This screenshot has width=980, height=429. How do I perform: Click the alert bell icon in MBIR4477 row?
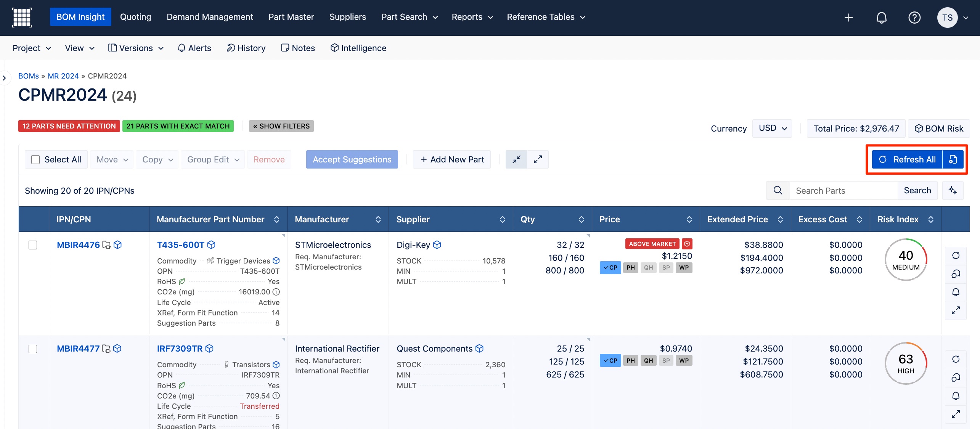[956, 396]
